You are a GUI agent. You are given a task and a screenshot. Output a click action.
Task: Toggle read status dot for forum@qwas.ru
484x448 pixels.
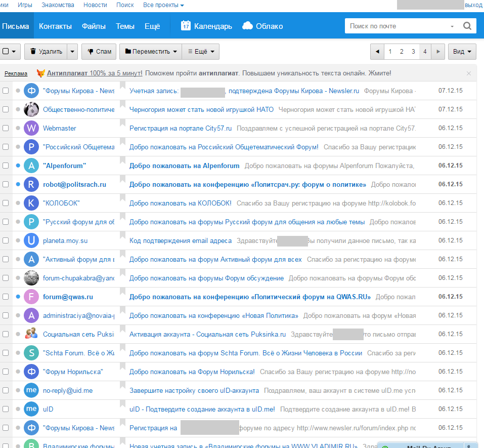(x=18, y=297)
